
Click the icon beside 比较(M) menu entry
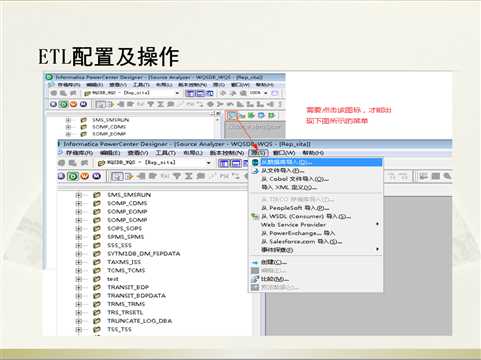[255, 279]
